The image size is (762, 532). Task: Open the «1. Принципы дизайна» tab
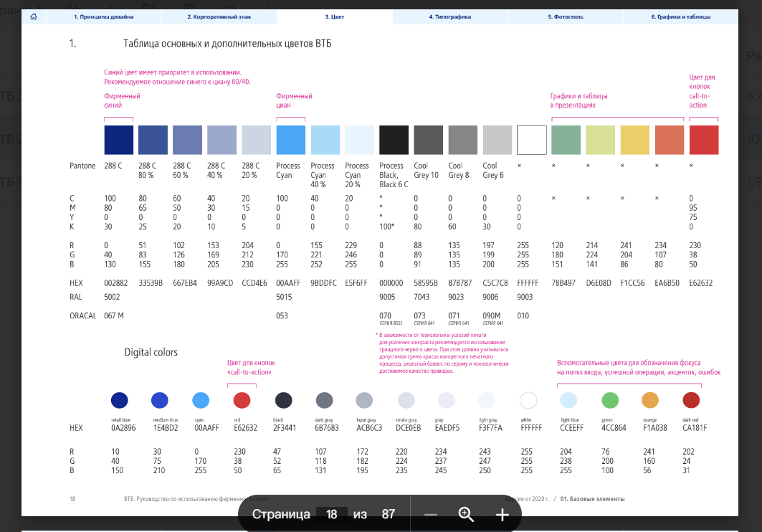coord(104,16)
